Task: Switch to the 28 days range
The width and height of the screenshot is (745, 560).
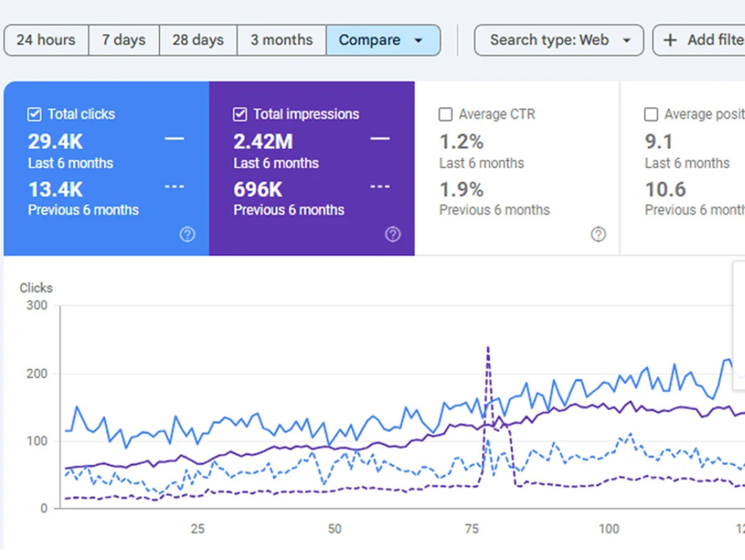Action: point(198,40)
